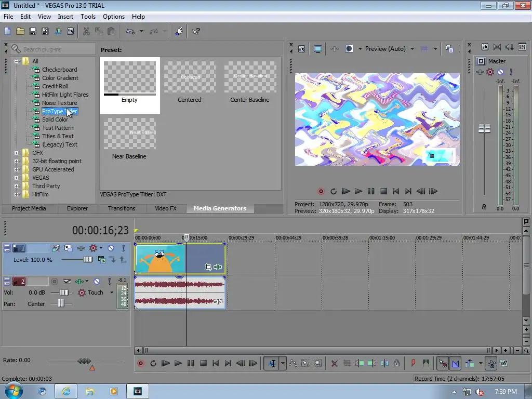Click track 2 Vol slider handle
The width and height of the screenshot is (532, 399).
coord(64,292)
